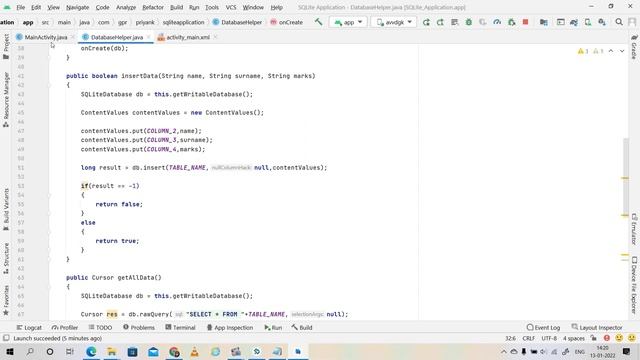Click DatabaseHelper in the breadcrumb bar
Screen dimensions: 640x360
click(237, 22)
